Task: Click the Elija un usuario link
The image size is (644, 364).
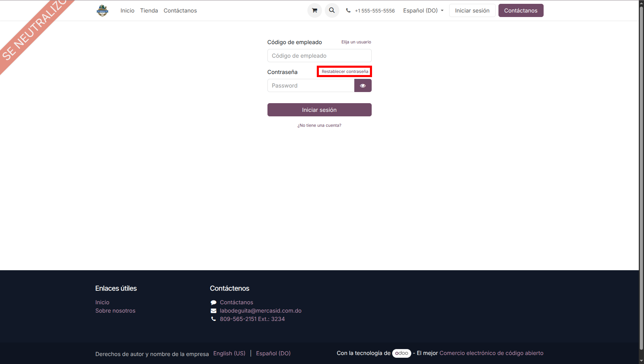Action: pyautogui.click(x=356, y=42)
